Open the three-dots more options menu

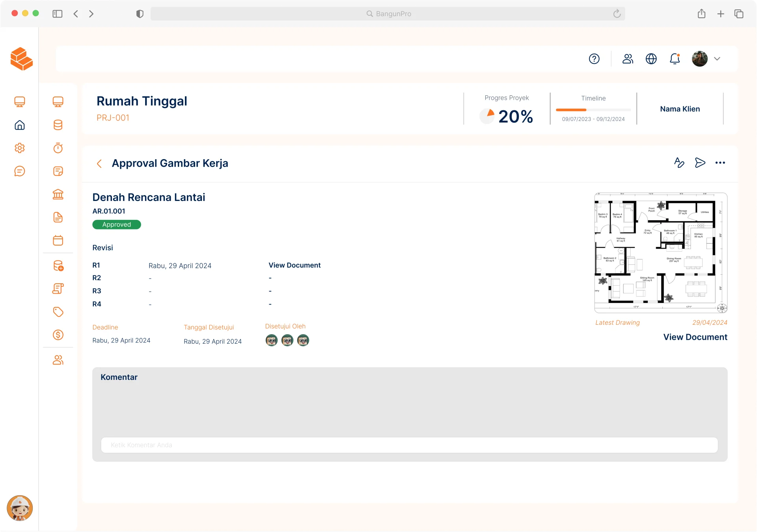click(x=720, y=163)
